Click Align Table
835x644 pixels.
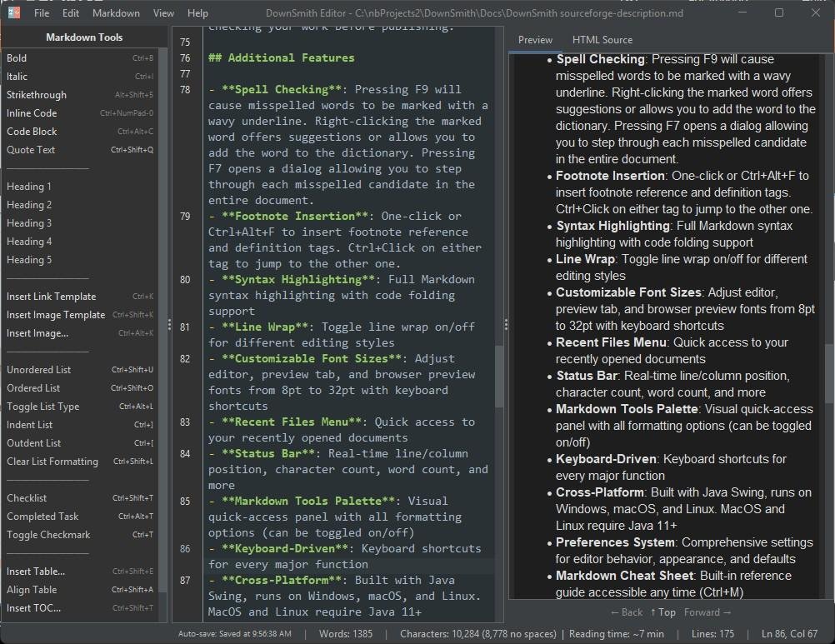pos(80,590)
